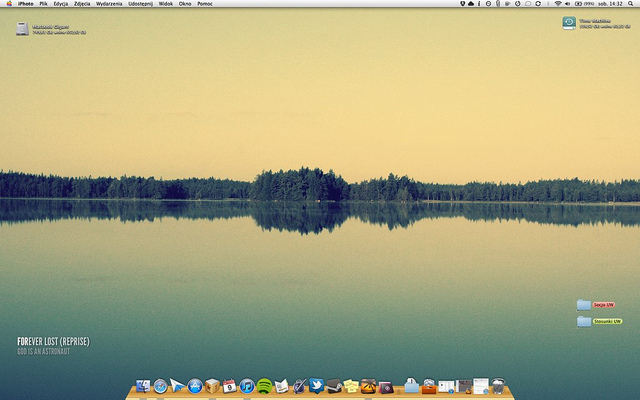The height and width of the screenshot is (400, 640).
Task: Click the last minimized window before Trash
Action: pos(481,386)
